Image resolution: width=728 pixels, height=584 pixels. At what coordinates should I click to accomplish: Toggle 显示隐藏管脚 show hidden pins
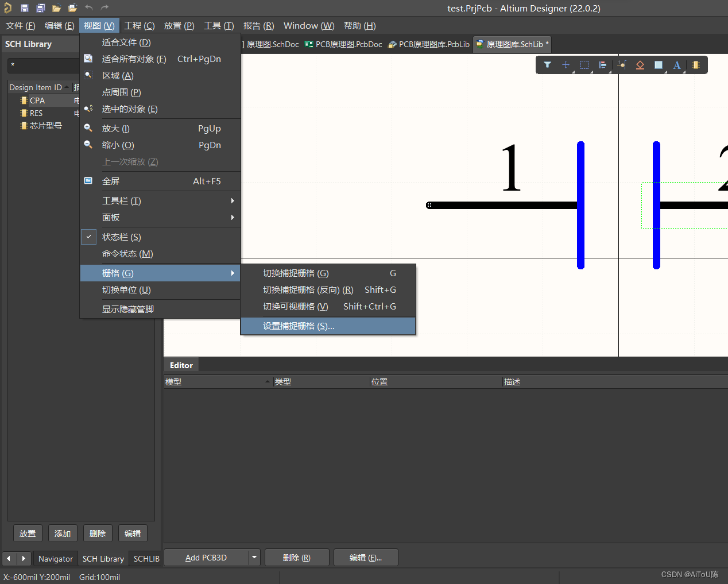coord(160,310)
